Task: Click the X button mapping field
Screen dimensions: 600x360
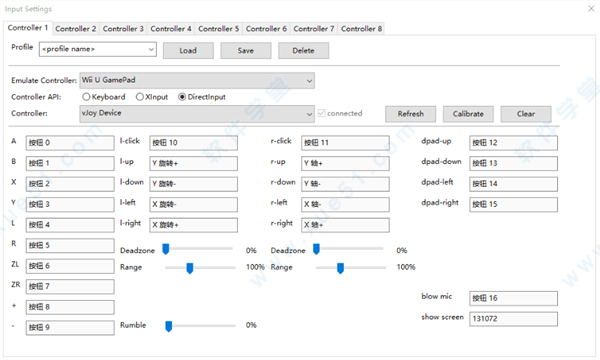Action: pos(70,184)
